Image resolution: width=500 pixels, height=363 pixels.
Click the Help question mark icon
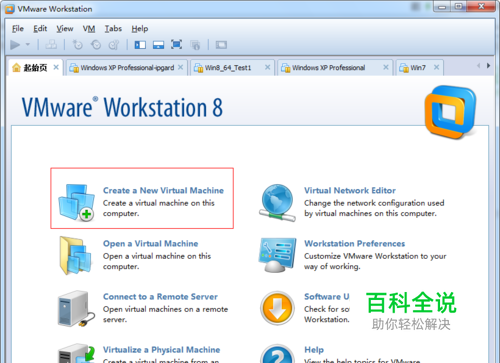click(x=277, y=354)
